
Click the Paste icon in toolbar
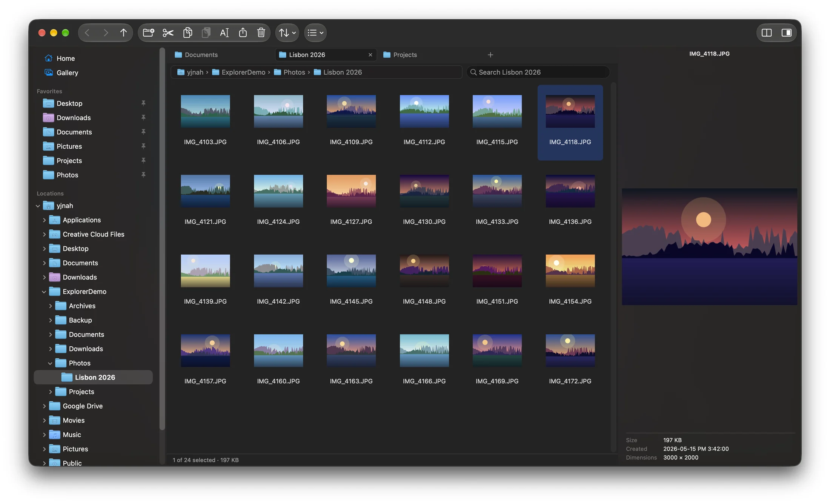tap(206, 33)
